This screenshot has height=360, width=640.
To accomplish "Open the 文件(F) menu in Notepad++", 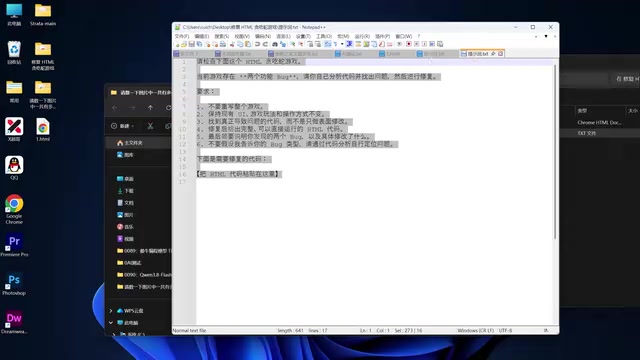I will (182, 36).
